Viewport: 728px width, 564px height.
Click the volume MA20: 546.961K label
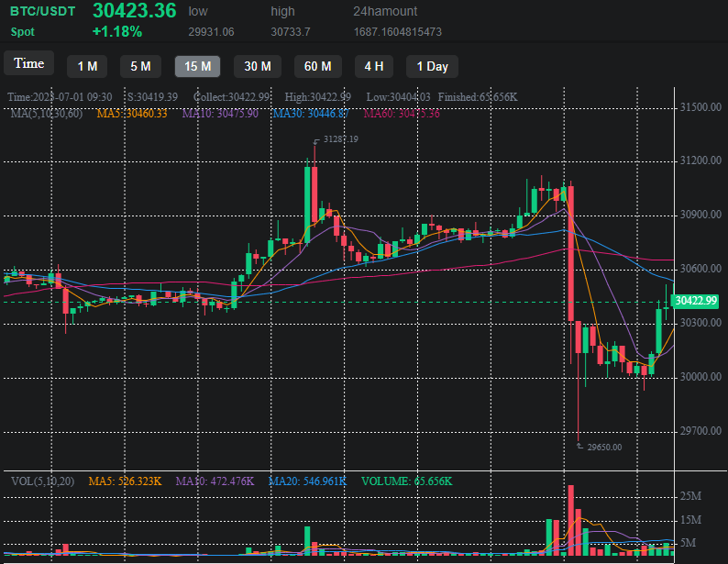308,481
